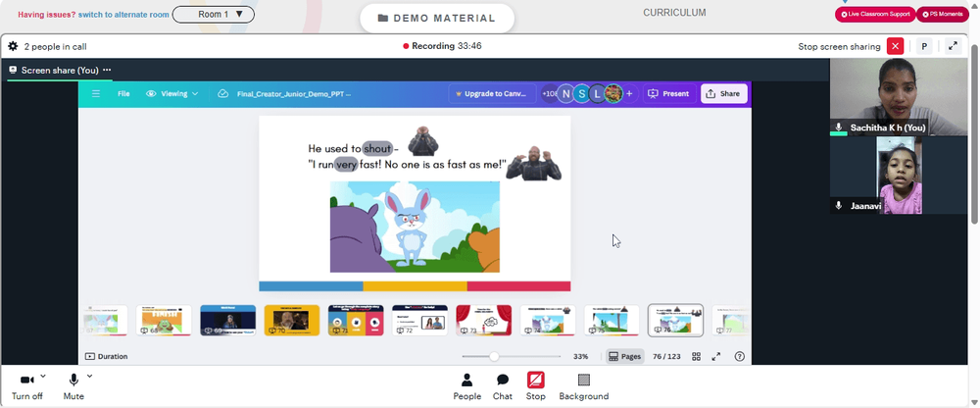Turn off the camera
This screenshot has width=980, height=408.
click(x=27, y=386)
